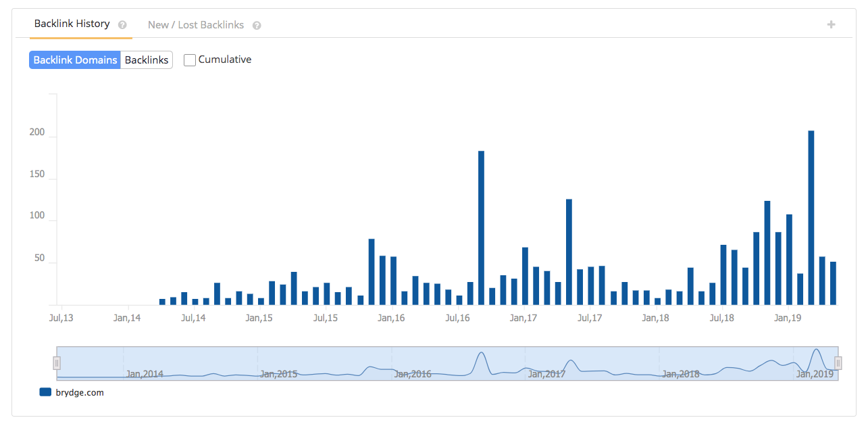Click the tall bar after Jul,16
Viewport: 868px width, 422px height.
point(481,228)
